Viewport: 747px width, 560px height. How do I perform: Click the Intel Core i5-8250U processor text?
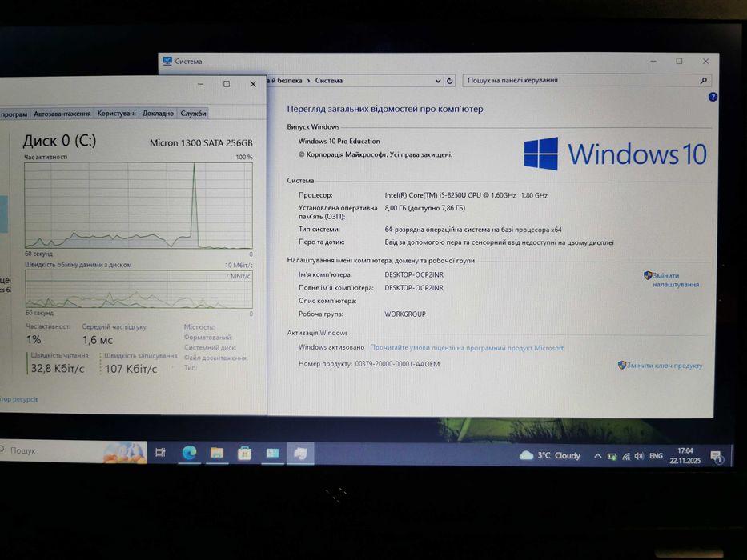point(466,195)
